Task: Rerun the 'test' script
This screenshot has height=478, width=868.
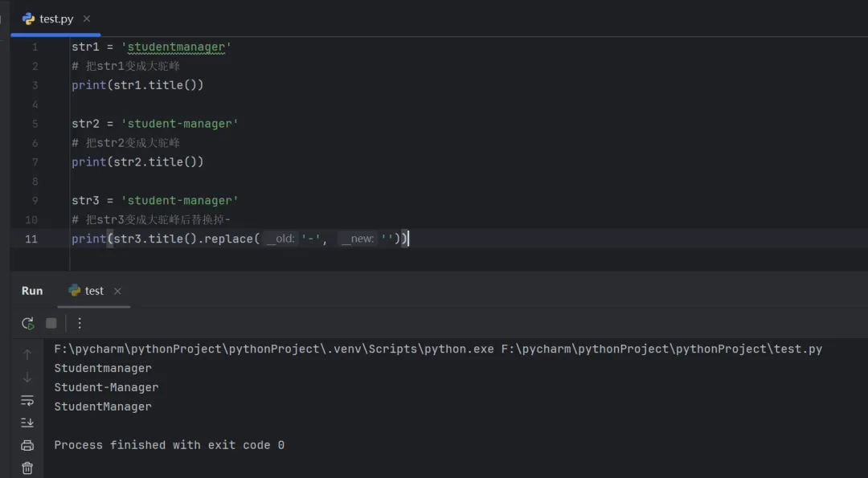Action: pos(28,323)
